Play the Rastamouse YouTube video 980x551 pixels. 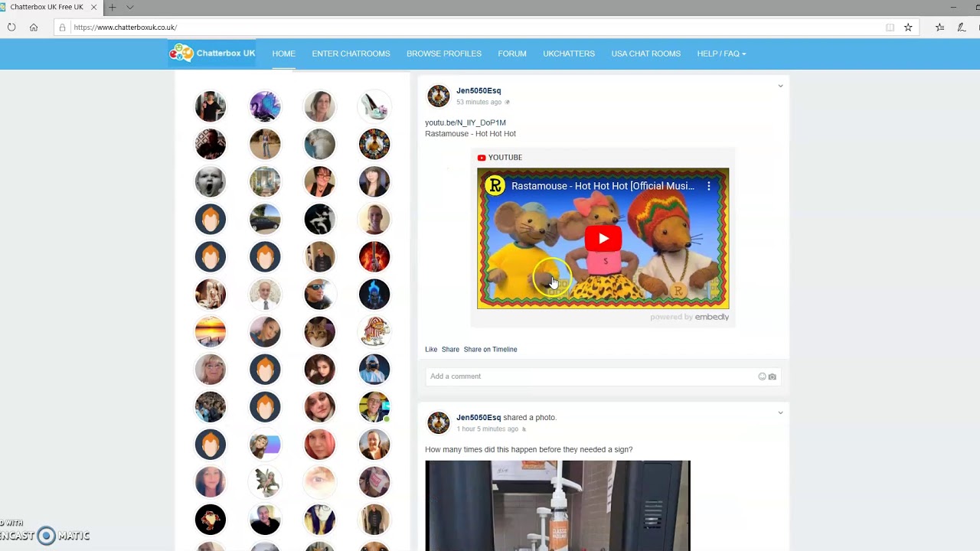coord(603,239)
